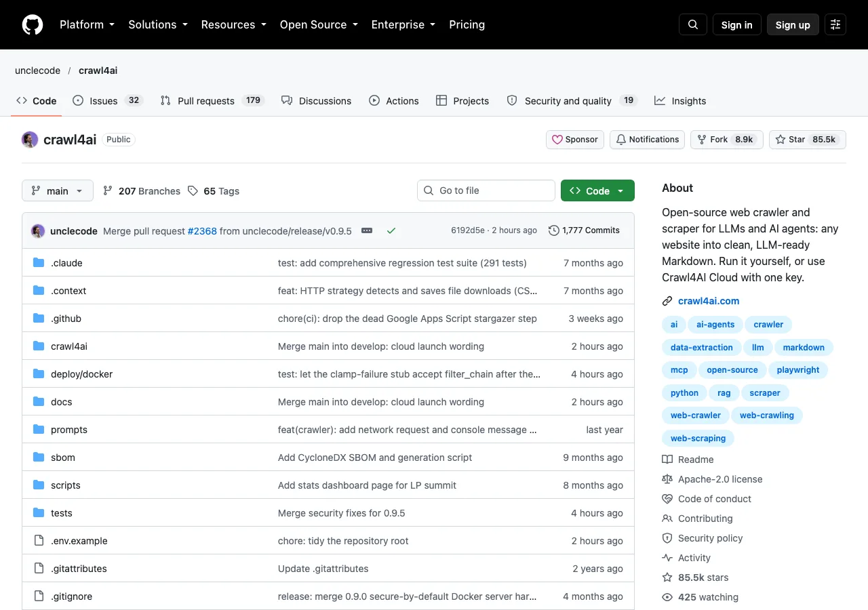Click the tag icon next to 65 Tags

[193, 191]
